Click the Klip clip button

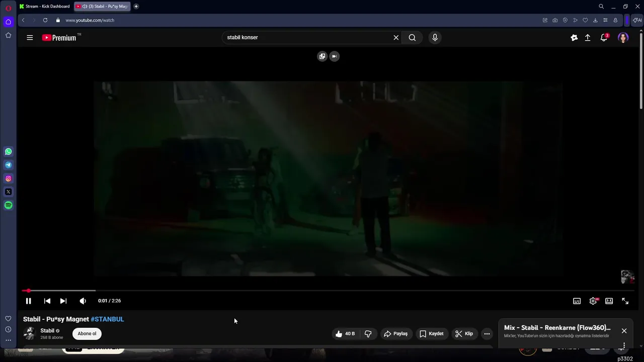pyautogui.click(x=464, y=333)
